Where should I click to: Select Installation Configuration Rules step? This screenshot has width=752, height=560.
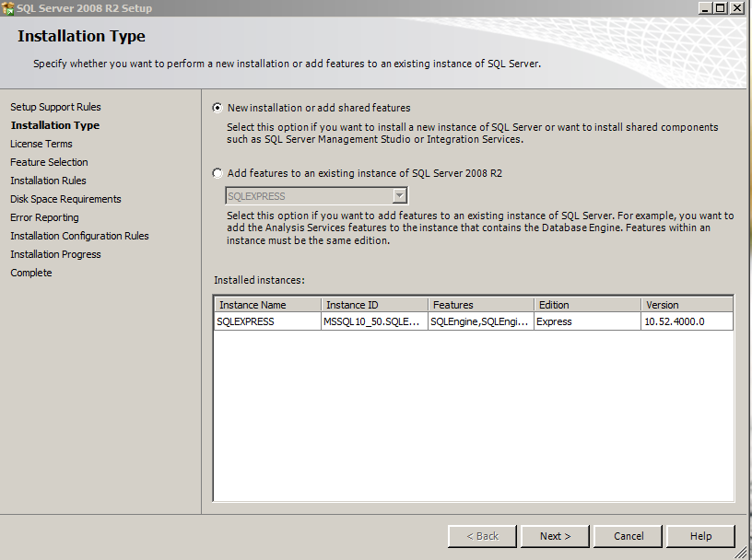click(x=79, y=236)
